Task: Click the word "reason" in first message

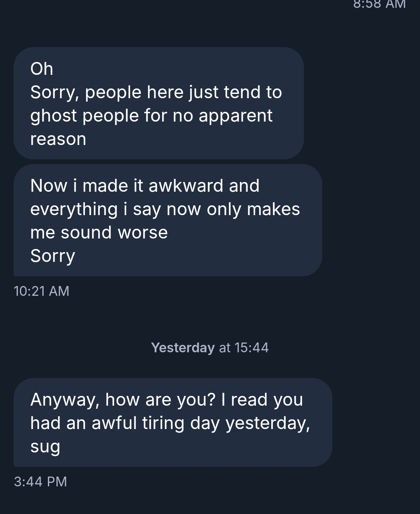Action: click(x=58, y=139)
